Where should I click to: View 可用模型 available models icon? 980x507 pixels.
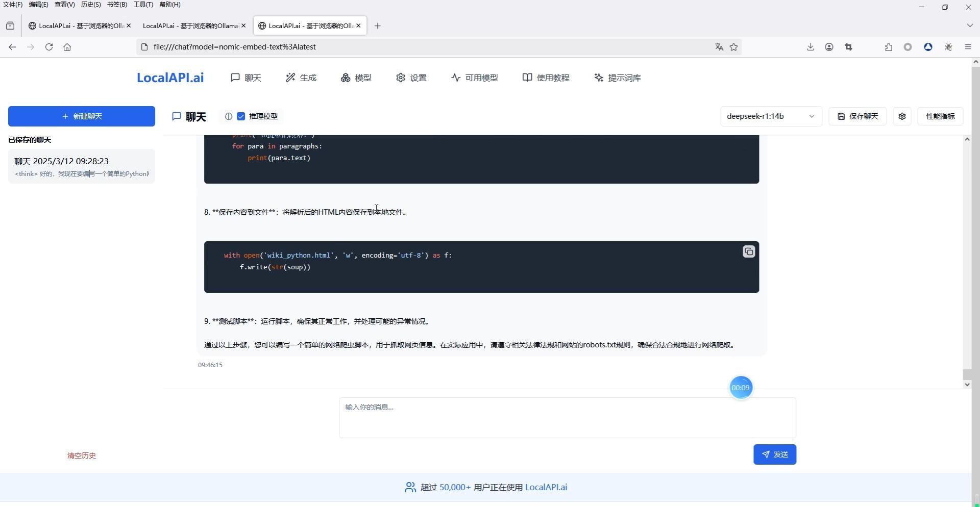coord(455,78)
